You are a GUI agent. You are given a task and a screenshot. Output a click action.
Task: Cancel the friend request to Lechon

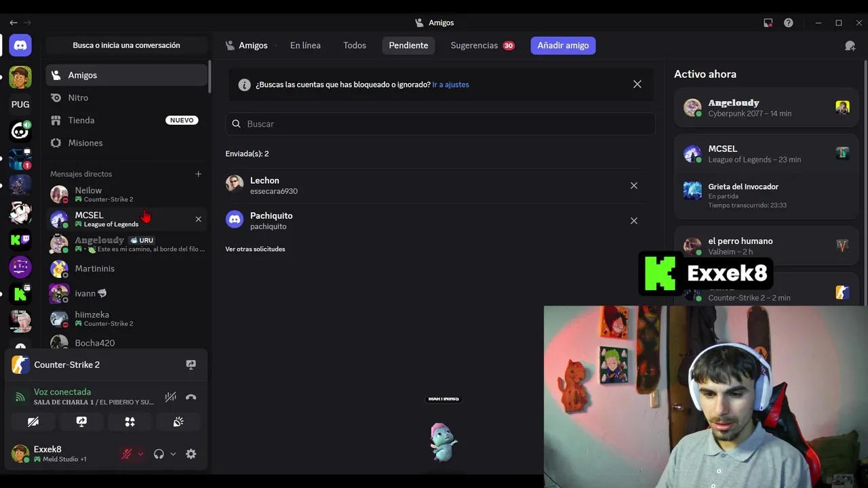(634, 186)
